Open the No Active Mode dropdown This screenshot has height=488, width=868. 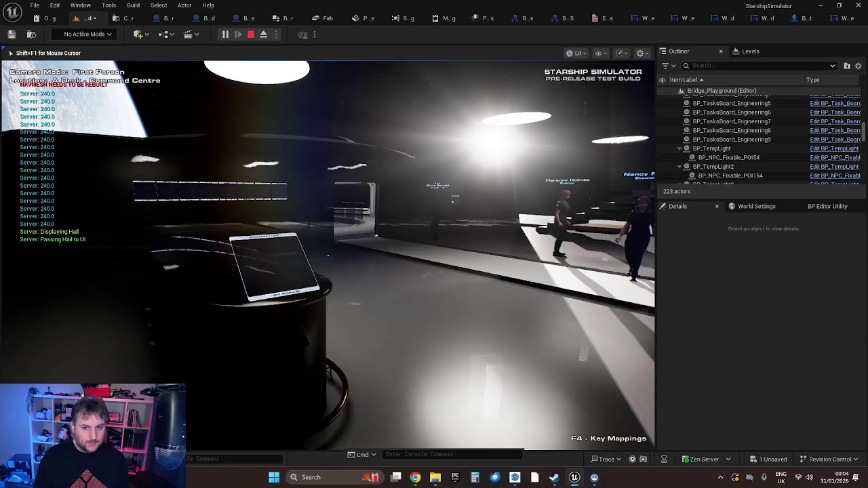point(83,35)
